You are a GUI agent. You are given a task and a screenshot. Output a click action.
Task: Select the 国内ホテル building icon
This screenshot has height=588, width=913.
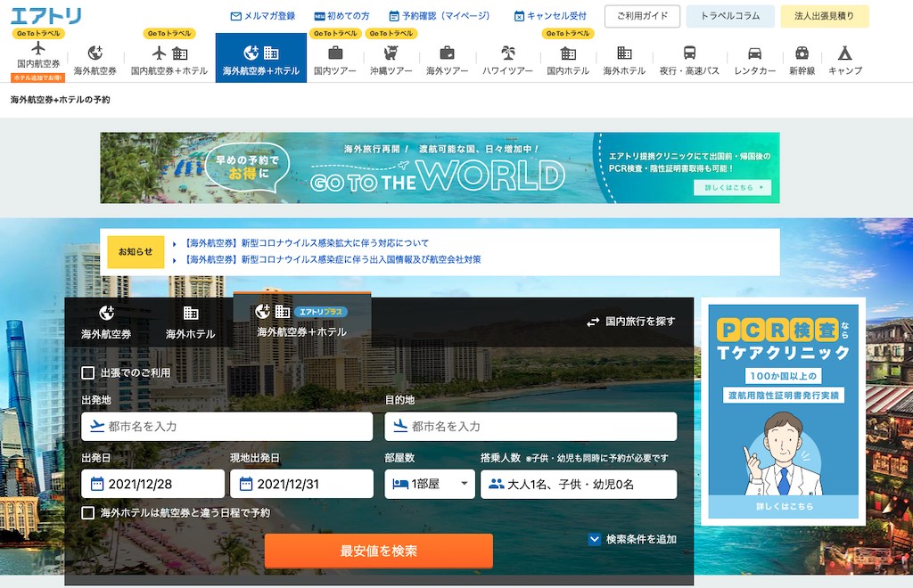point(568,53)
